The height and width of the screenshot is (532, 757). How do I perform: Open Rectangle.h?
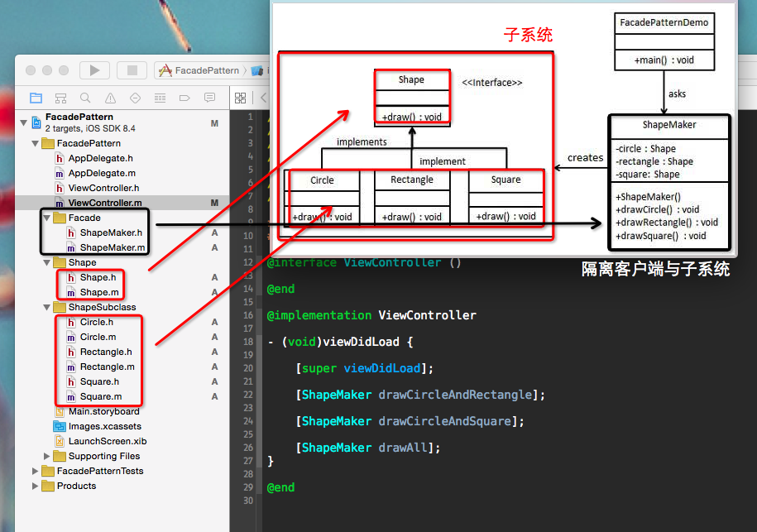(x=106, y=352)
